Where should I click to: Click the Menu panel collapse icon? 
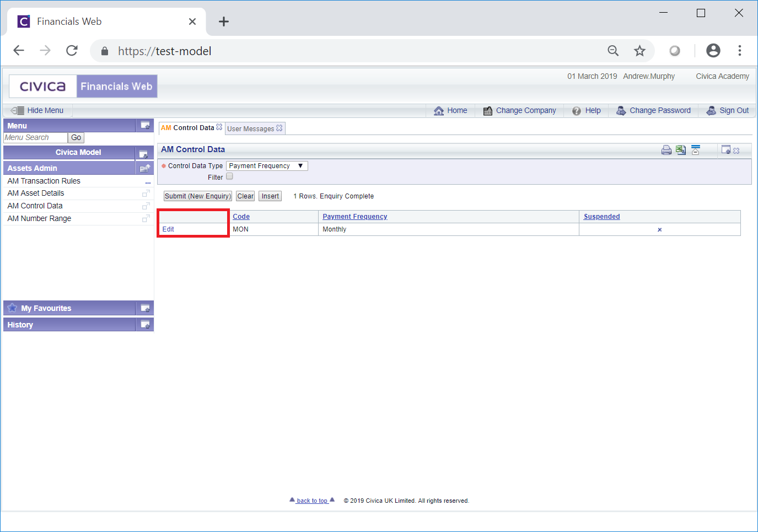pyautogui.click(x=145, y=125)
